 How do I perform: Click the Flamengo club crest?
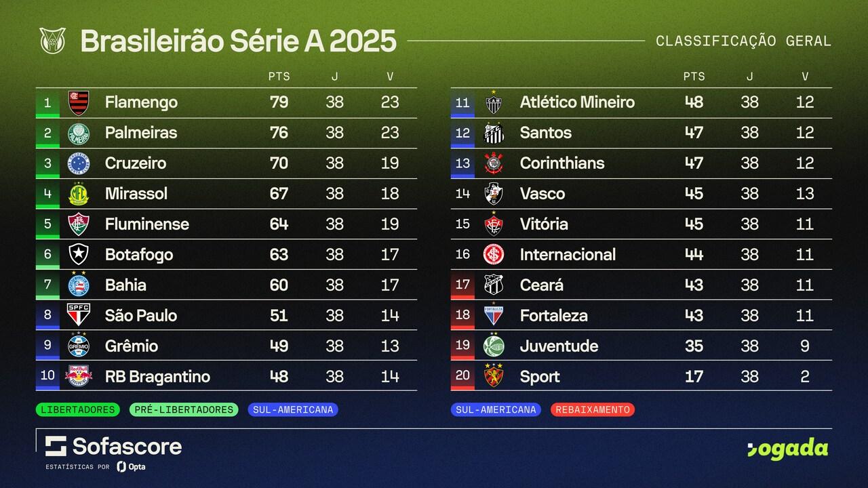click(79, 103)
